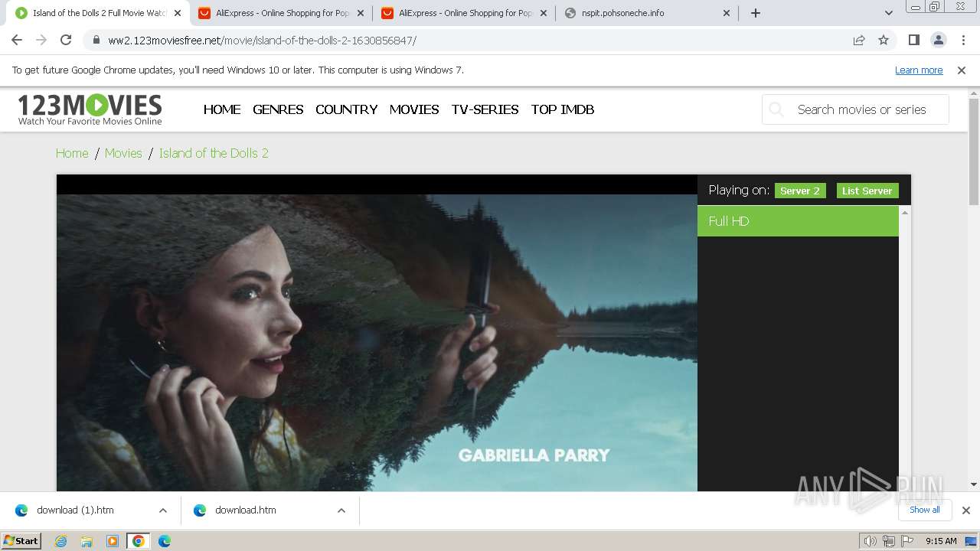Image resolution: width=980 pixels, height=551 pixels.
Task: Open the MOVIES menu item
Action: coord(414,109)
